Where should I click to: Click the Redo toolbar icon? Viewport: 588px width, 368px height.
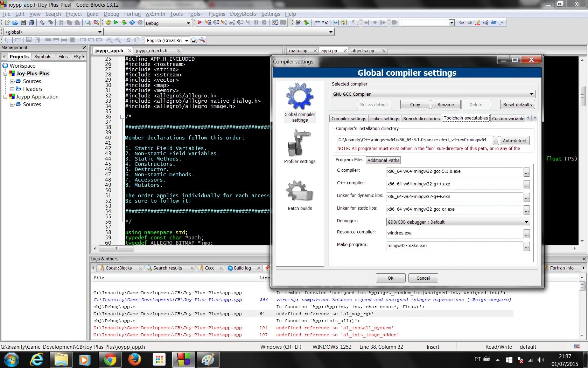tap(51, 23)
